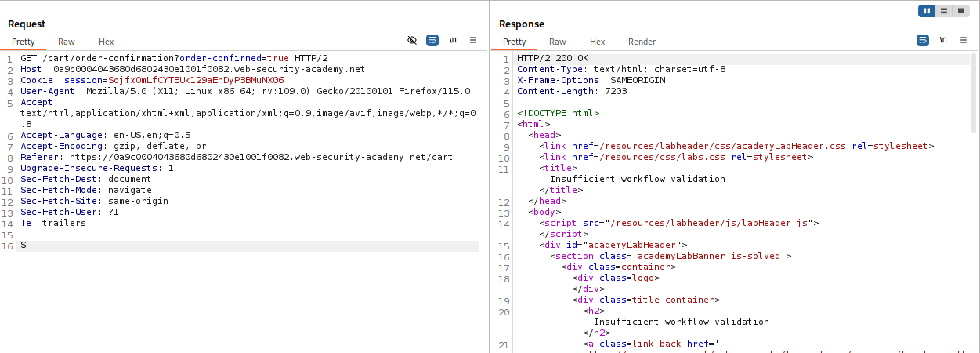Show non-printable \n characters in Response
This screenshot has width=980, height=353.
click(x=942, y=40)
